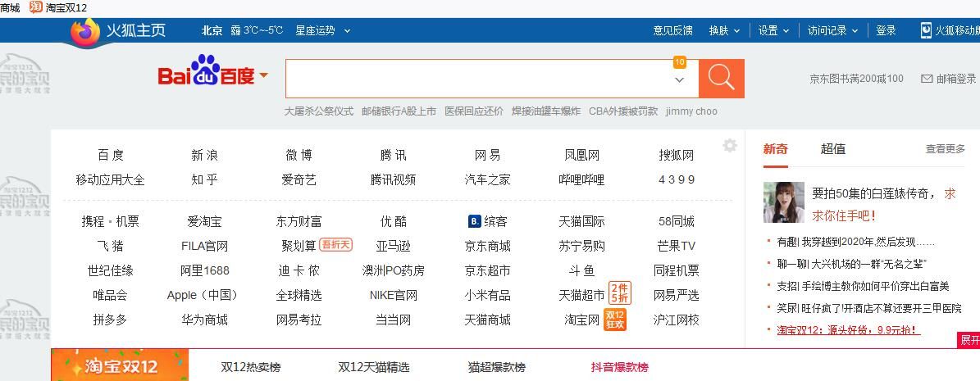The width and height of the screenshot is (980, 381).
Task: Open the NIKE官网 site link
Action: [x=393, y=296]
